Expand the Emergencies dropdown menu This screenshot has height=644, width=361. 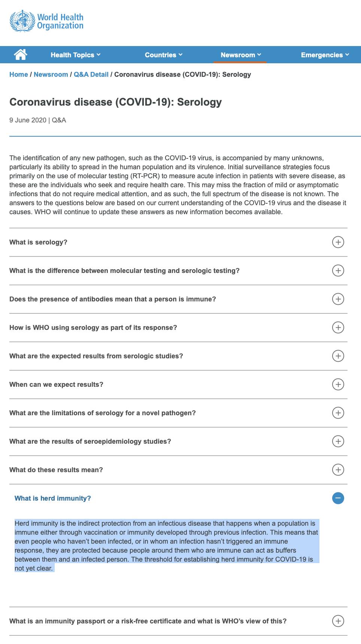(x=325, y=55)
